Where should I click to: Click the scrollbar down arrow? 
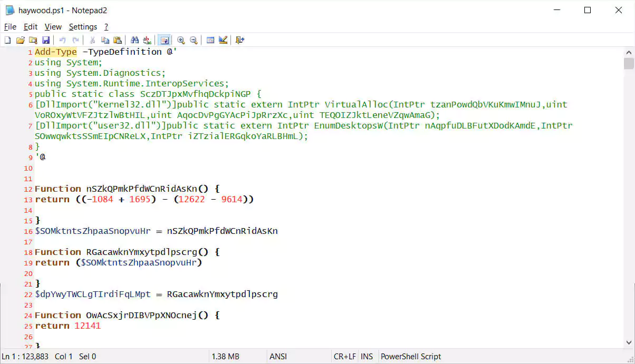629,343
